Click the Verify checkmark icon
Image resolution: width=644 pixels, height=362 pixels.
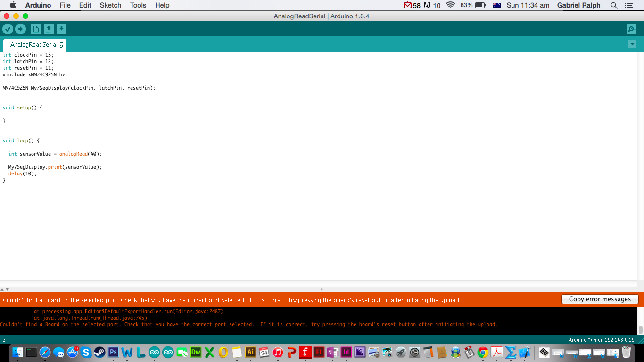tap(8, 29)
